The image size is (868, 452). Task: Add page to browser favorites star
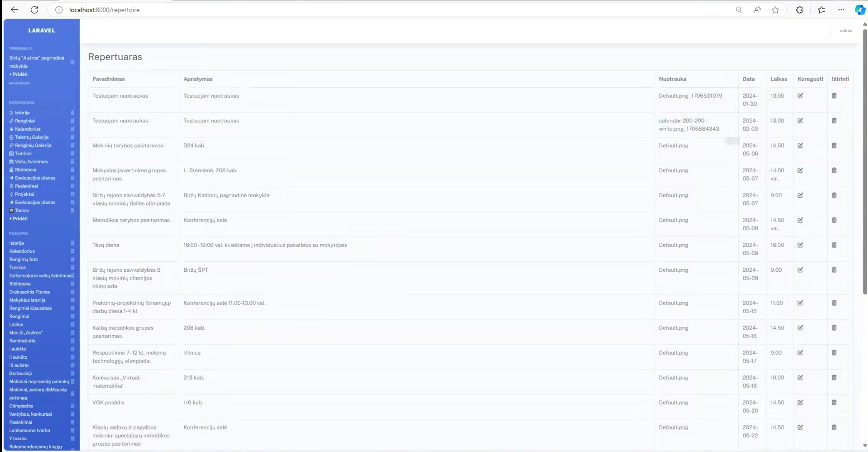(775, 10)
